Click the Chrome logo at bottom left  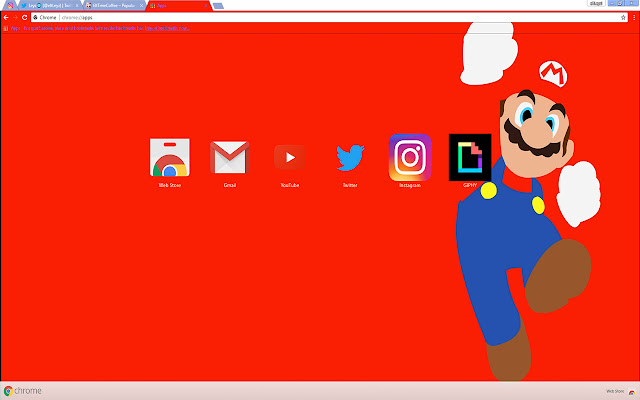(23, 391)
